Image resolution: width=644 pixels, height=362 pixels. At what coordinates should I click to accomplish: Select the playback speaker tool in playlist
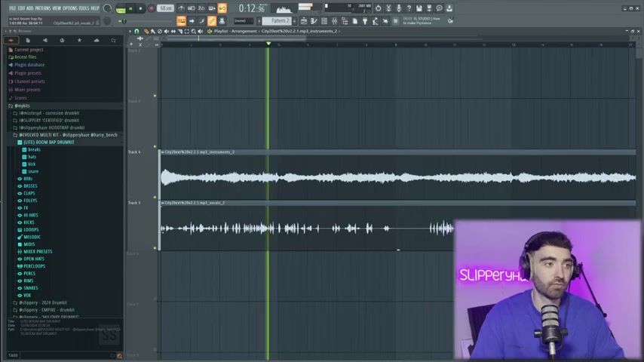(200, 31)
